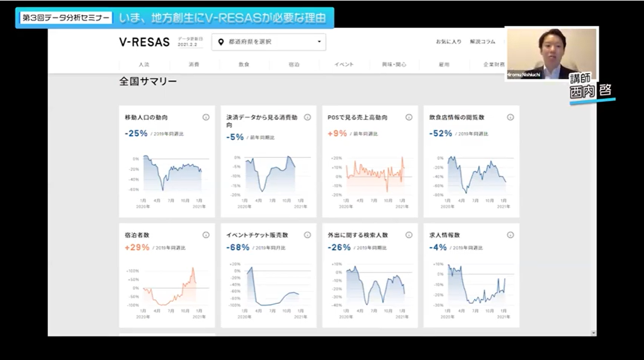The height and width of the screenshot is (360, 644).
Task: Click the 第3回データ分析セミナー banner label
Action: tap(66, 17)
